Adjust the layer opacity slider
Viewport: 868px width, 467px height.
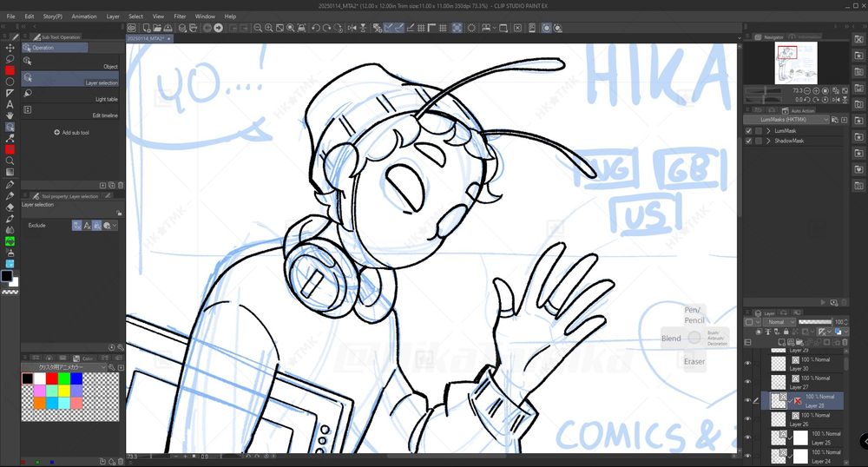point(815,321)
